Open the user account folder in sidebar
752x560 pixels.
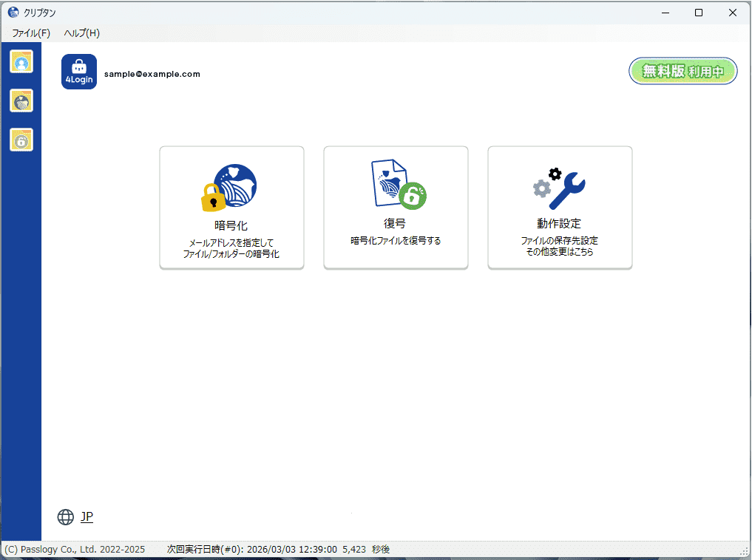(x=21, y=62)
